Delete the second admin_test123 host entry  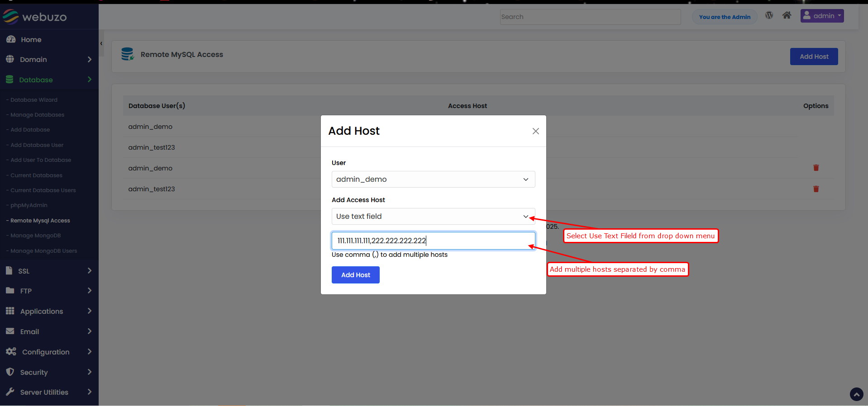click(816, 189)
